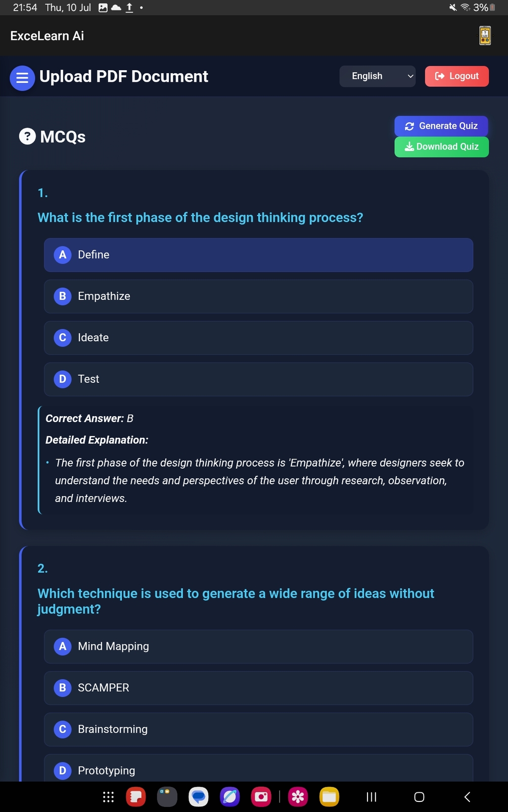Viewport: 508px width, 812px height.
Task: Open the blue chat messages app
Action: click(199, 797)
